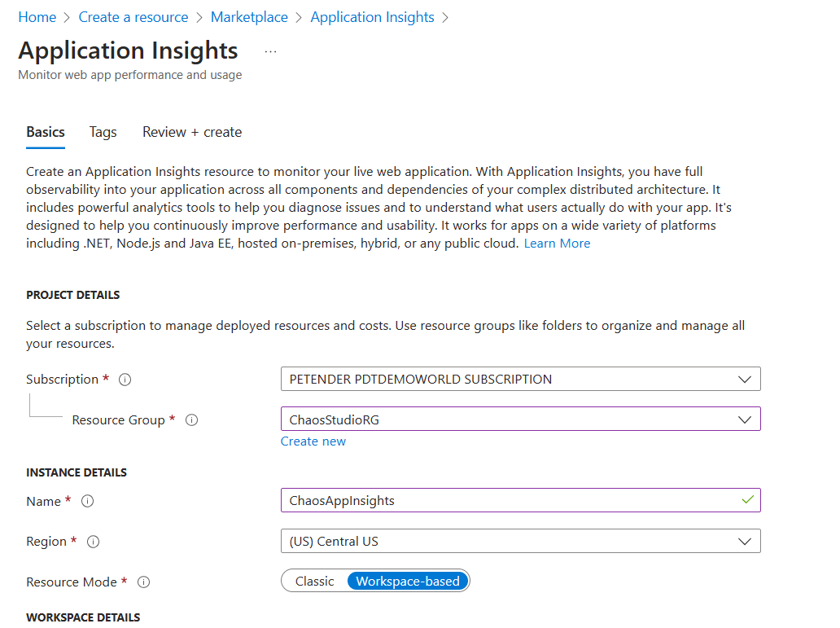Click inside the ChaosAppInsights name field
This screenshot has width=840, height=628.
(x=488, y=500)
